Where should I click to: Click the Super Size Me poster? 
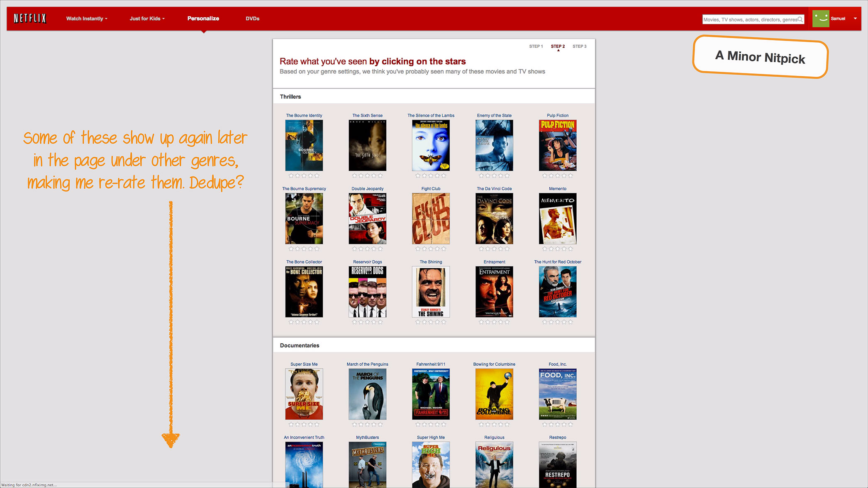(x=304, y=394)
